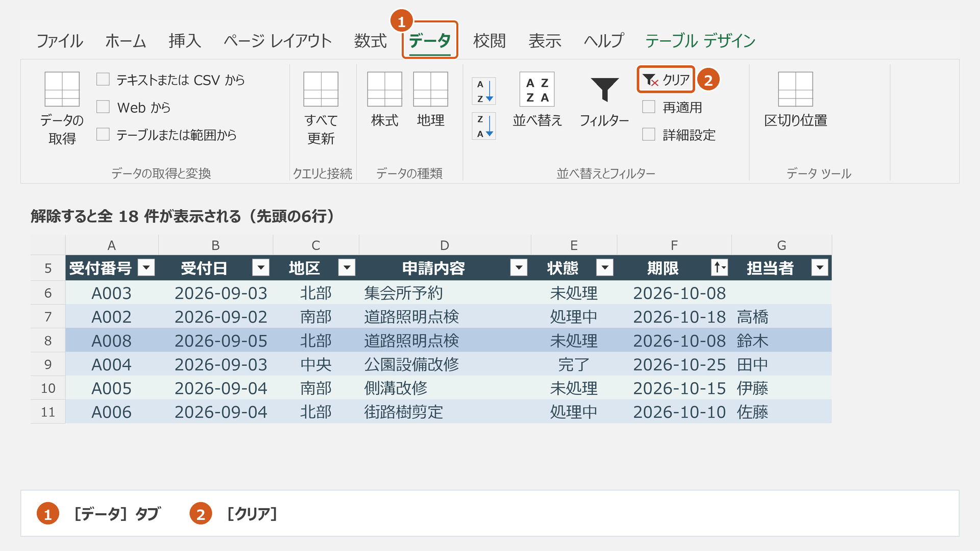Click the 道路照明点検 cell in row 7
Screen dimensions: 980x551
click(445, 317)
